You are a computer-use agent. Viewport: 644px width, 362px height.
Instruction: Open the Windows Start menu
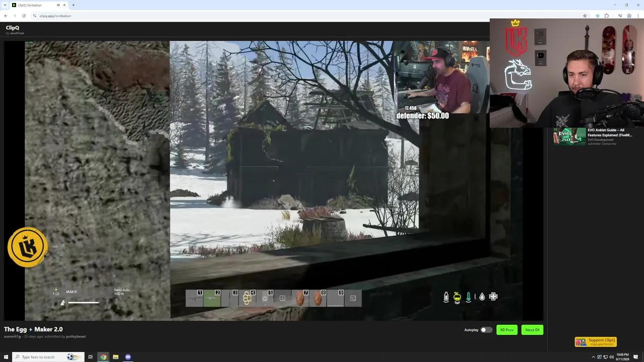pyautogui.click(x=6, y=357)
